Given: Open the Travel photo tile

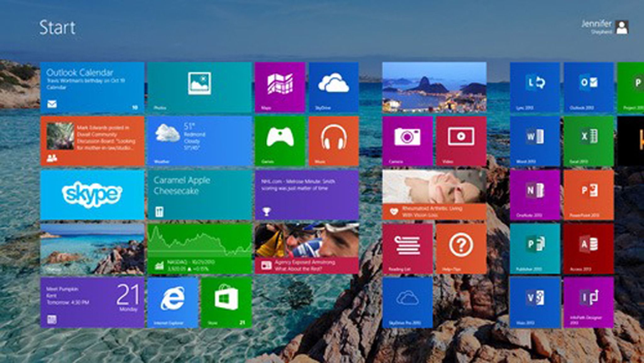Looking at the screenshot, I should (x=91, y=248).
